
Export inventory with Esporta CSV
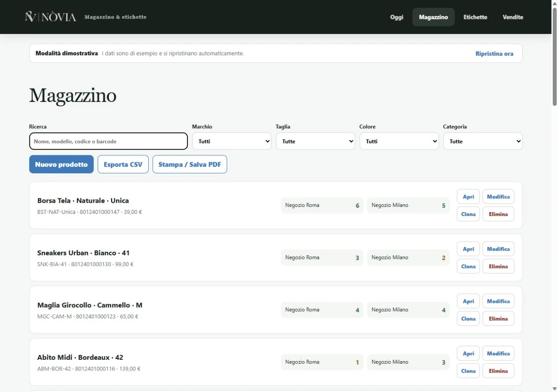(x=123, y=164)
